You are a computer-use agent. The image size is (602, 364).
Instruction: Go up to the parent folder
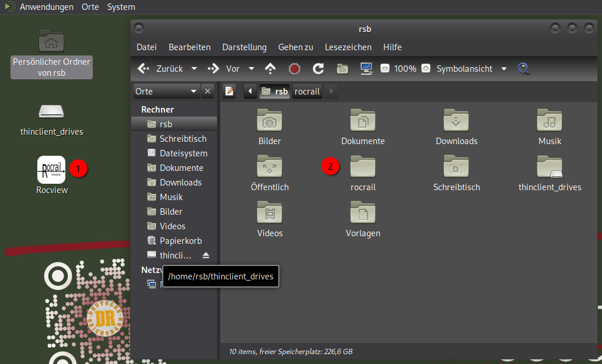(270, 69)
